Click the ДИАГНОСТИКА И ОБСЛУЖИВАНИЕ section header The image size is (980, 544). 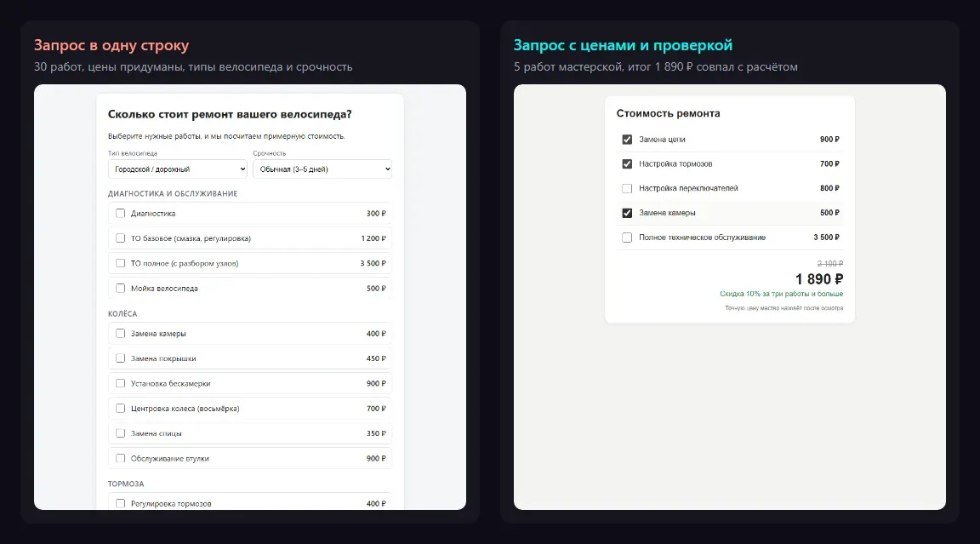(x=173, y=194)
